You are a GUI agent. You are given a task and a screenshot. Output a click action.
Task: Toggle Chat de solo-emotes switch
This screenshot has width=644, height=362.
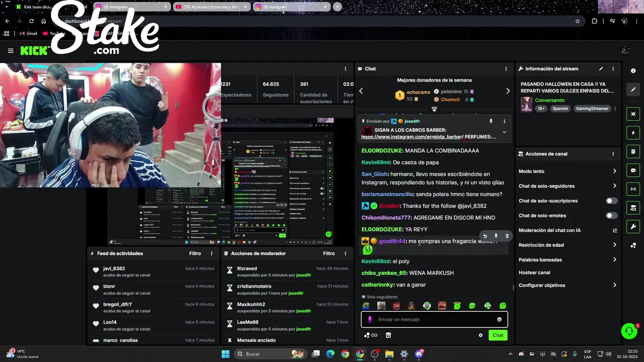click(611, 216)
